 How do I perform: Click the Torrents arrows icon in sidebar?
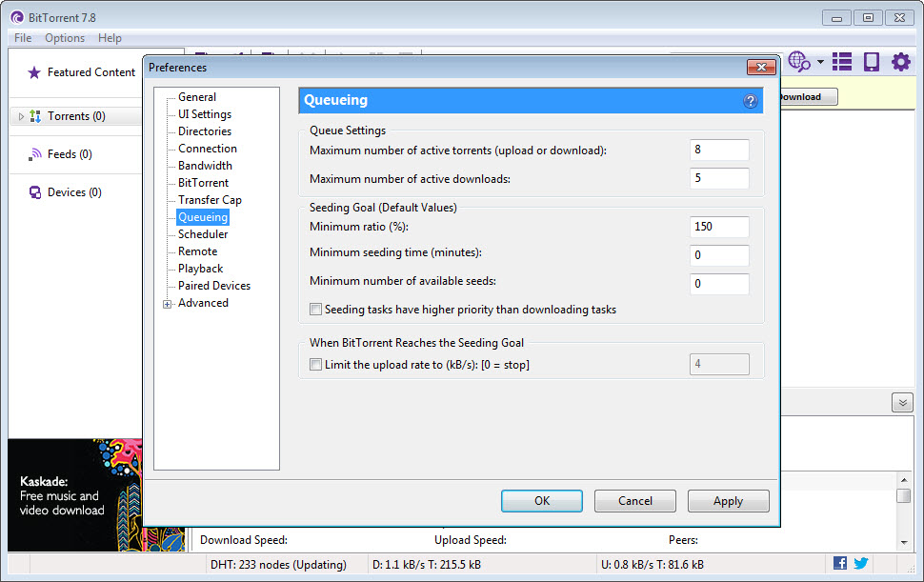(35, 116)
